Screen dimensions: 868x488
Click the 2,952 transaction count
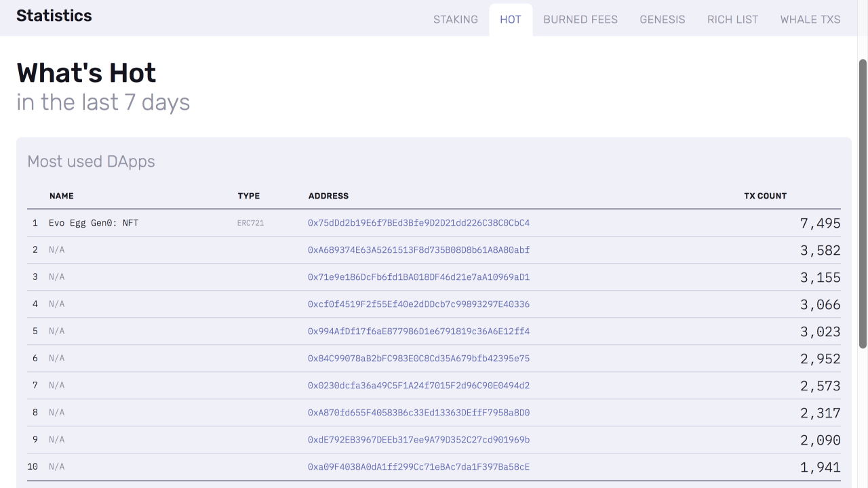click(x=821, y=359)
